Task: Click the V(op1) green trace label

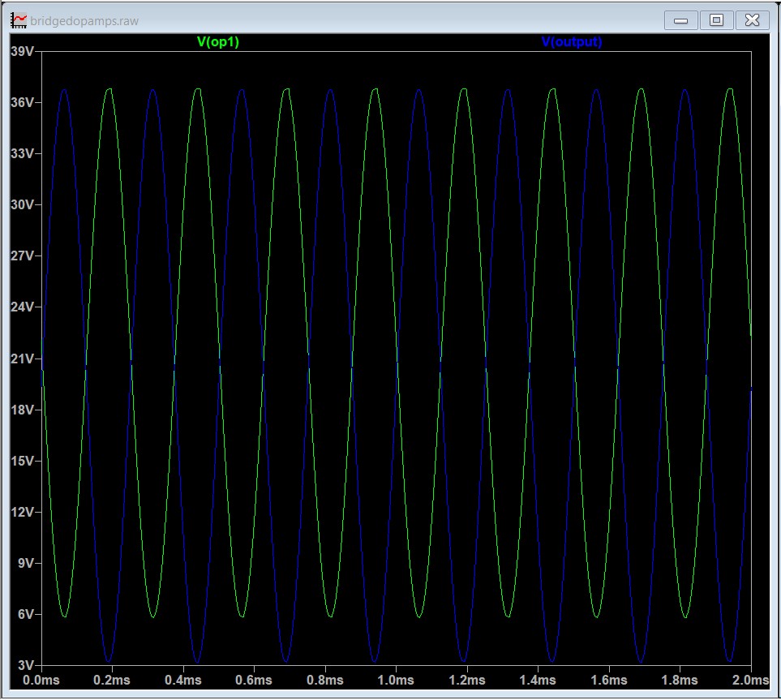Action: [x=218, y=42]
